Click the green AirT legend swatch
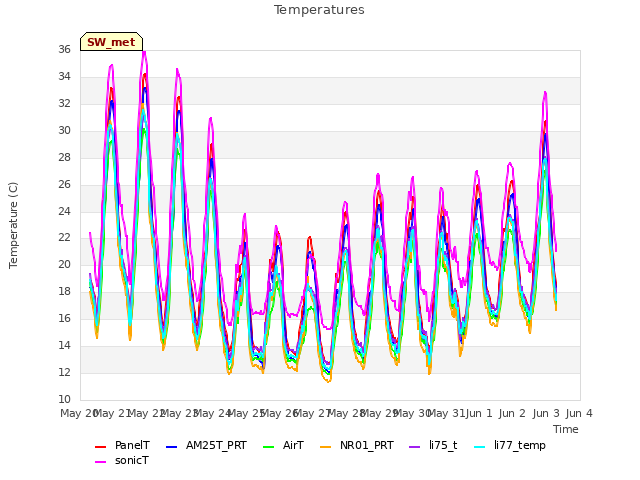The image size is (640, 480). click(x=269, y=447)
